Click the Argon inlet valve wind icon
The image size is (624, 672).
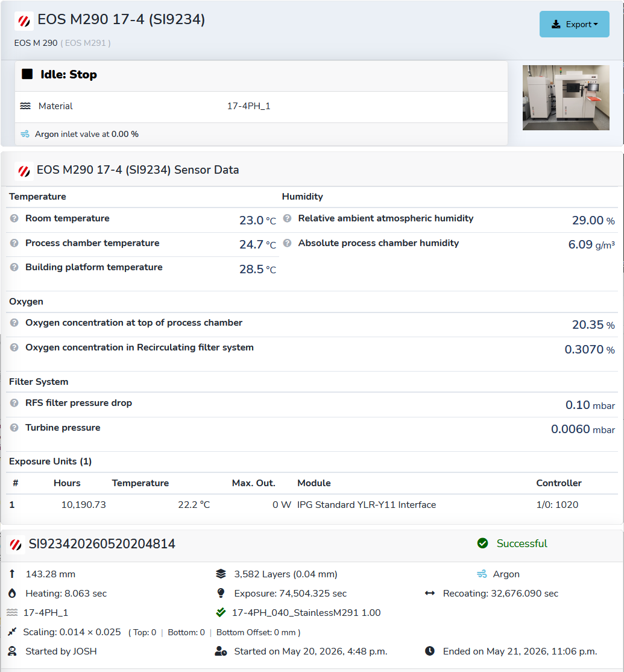point(25,134)
